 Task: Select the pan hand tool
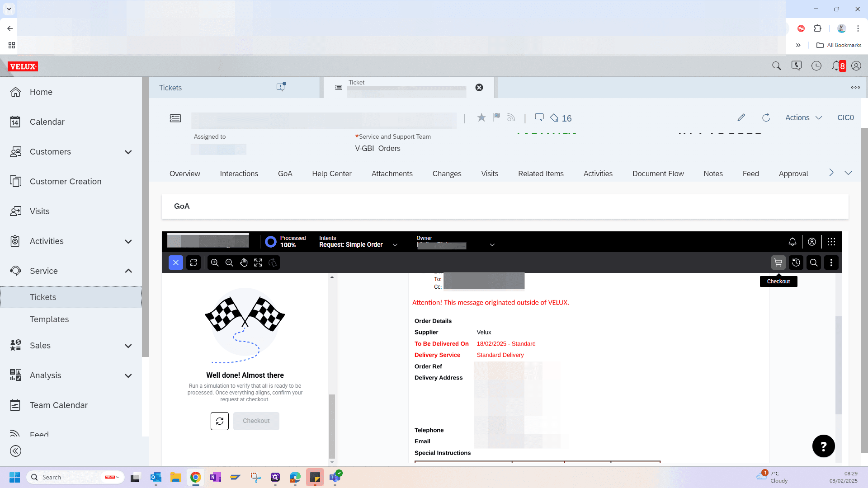pos(244,263)
